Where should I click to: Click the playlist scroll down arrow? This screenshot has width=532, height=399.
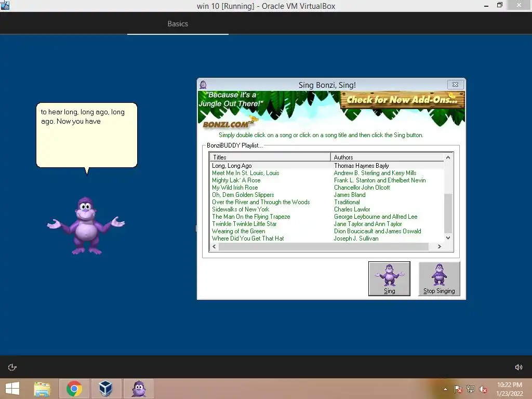coord(448,238)
